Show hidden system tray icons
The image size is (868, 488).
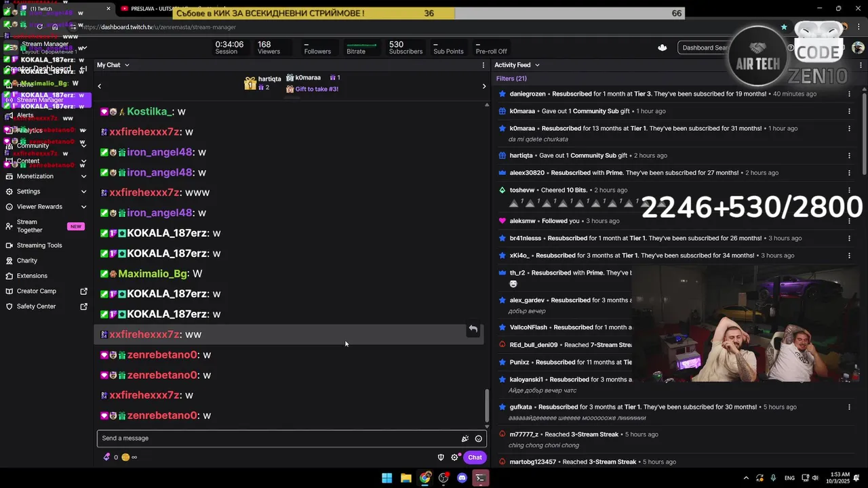(x=746, y=478)
